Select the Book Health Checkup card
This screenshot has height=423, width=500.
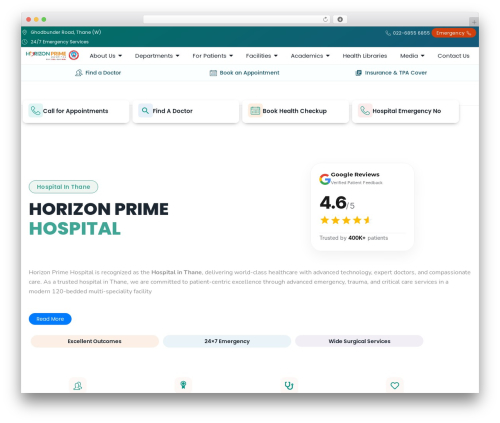click(x=295, y=111)
